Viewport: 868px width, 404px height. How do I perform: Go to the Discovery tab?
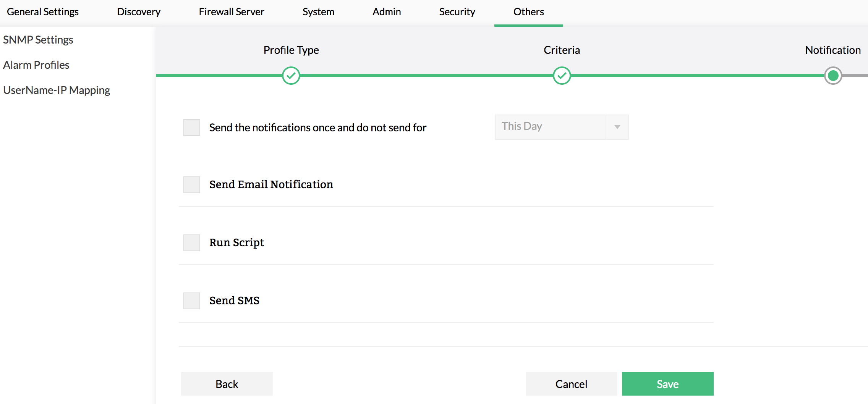point(139,12)
